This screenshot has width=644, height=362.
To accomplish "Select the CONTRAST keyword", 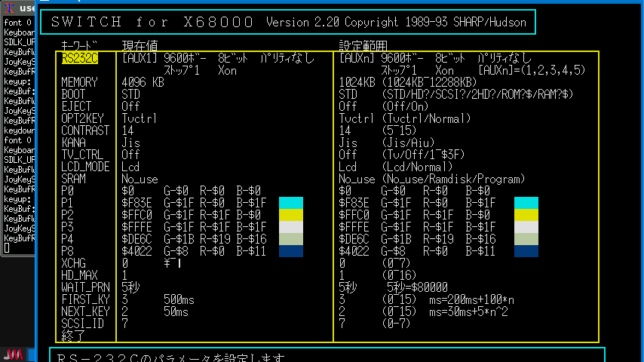I will [x=85, y=130].
